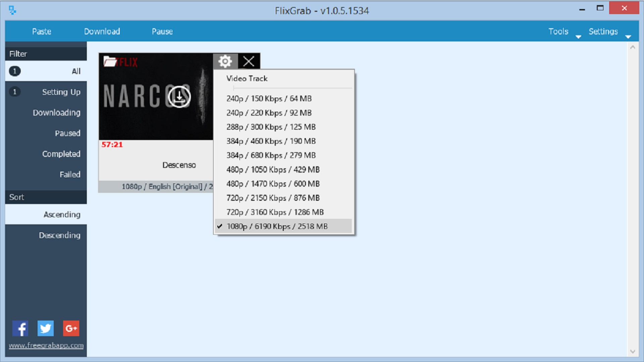644x362 pixels.
Task: Click the scrollbar down arrow
Action: [633, 352]
